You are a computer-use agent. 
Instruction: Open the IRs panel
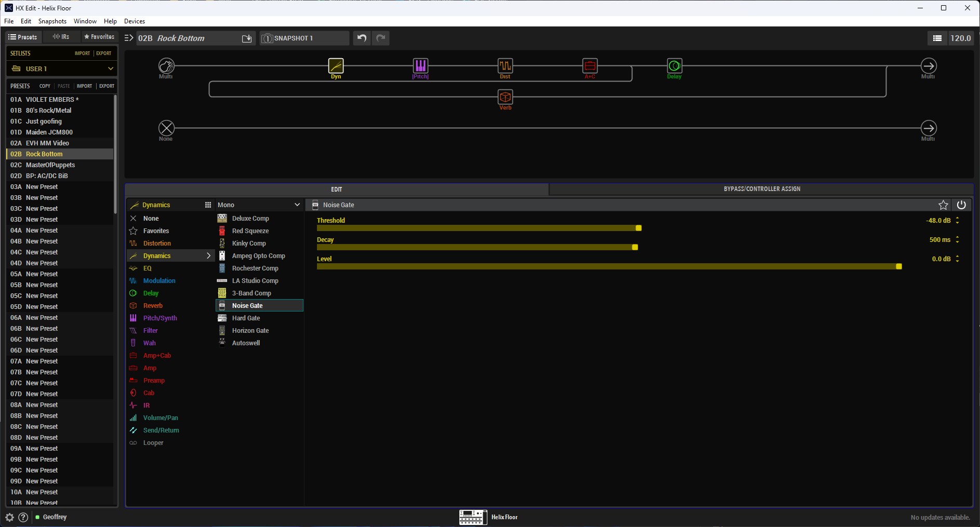tap(60, 37)
